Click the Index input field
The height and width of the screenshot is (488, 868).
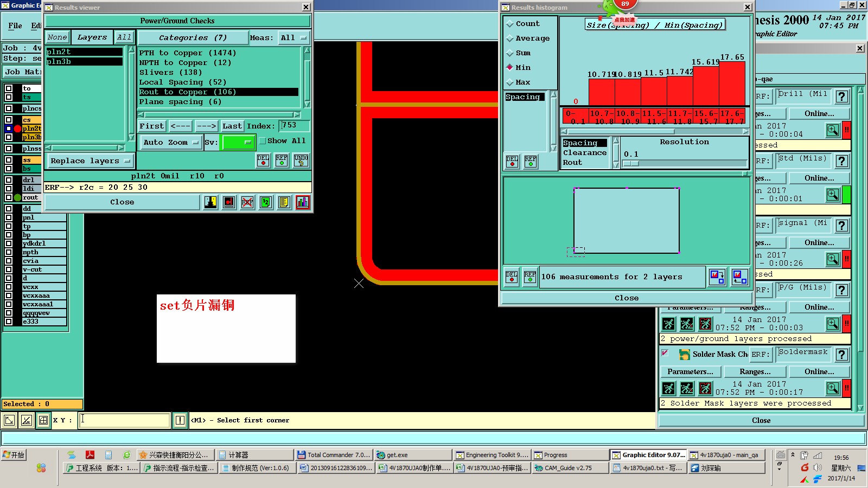click(295, 126)
